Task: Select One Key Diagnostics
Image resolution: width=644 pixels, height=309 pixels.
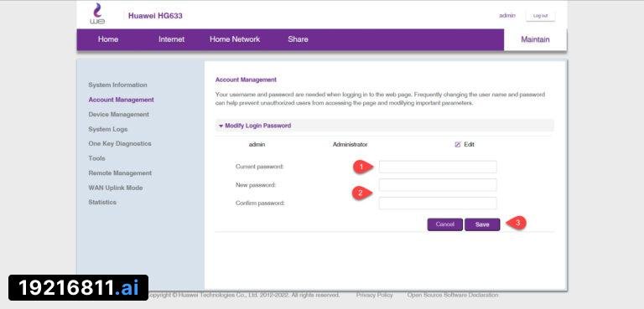Action: pyautogui.click(x=120, y=144)
